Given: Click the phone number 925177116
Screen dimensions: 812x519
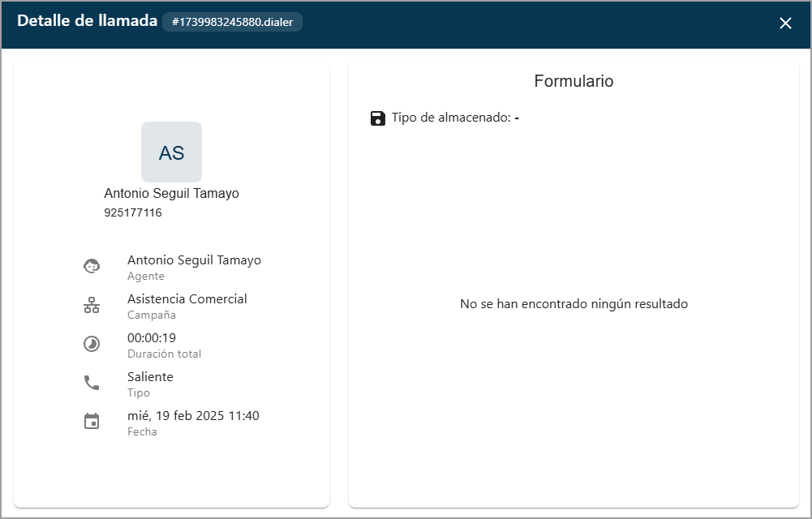Looking at the screenshot, I should pos(133,213).
